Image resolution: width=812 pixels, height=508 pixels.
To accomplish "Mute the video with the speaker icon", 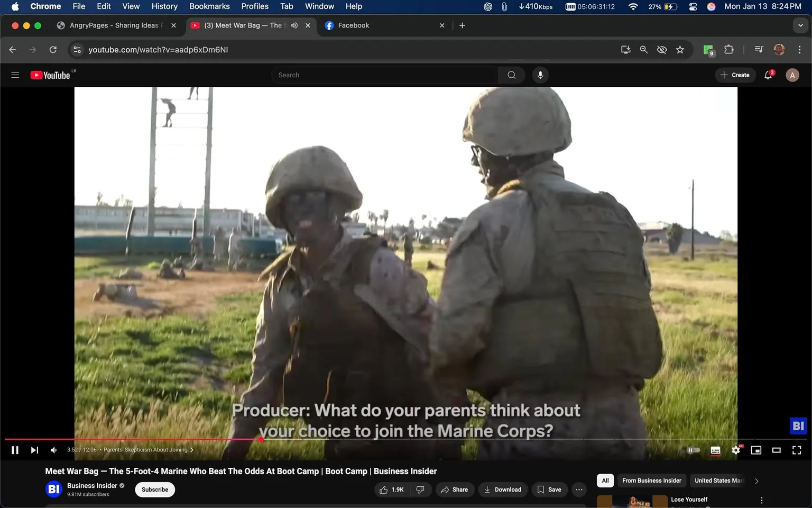I will pyautogui.click(x=53, y=450).
